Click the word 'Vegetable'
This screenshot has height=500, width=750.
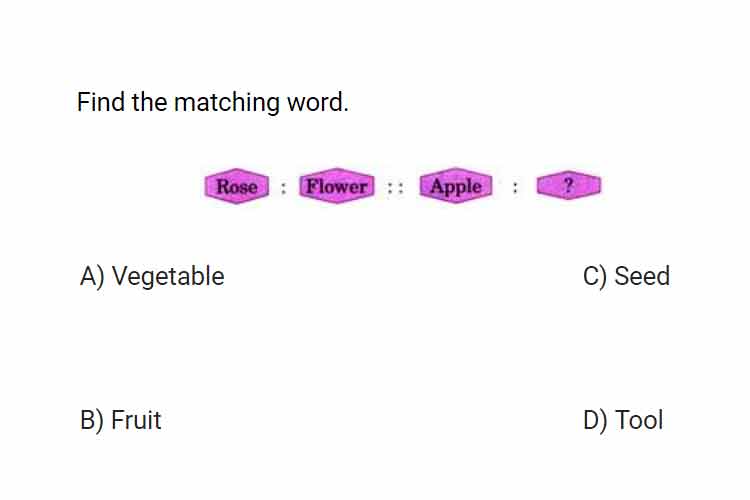[168, 276]
